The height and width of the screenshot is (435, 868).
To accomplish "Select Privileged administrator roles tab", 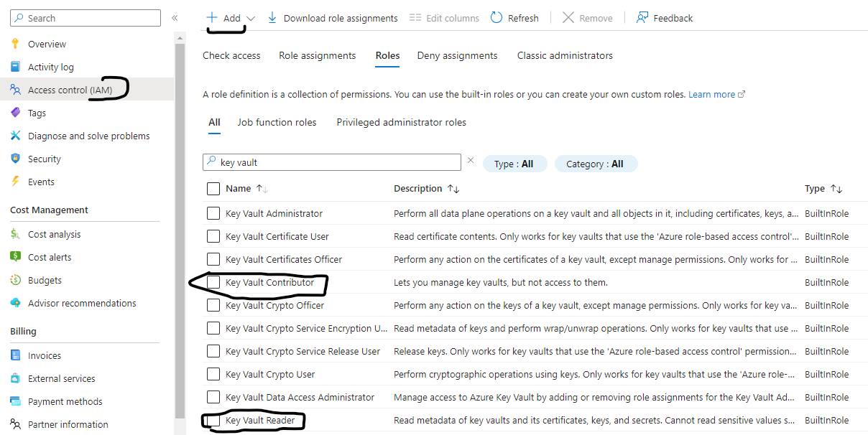I will pos(401,122).
